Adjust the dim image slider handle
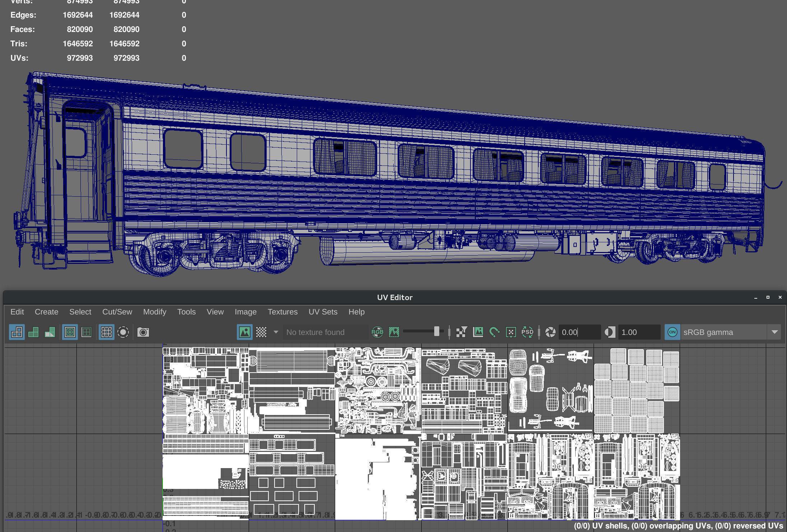Image resolution: width=787 pixels, height=532 pixels. [x=436, y=331]
